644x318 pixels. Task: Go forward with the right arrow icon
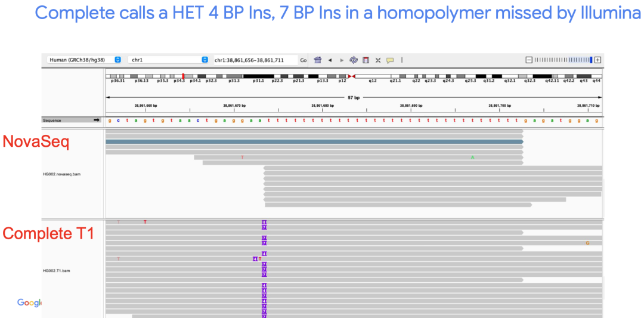[x=342, y=60]
